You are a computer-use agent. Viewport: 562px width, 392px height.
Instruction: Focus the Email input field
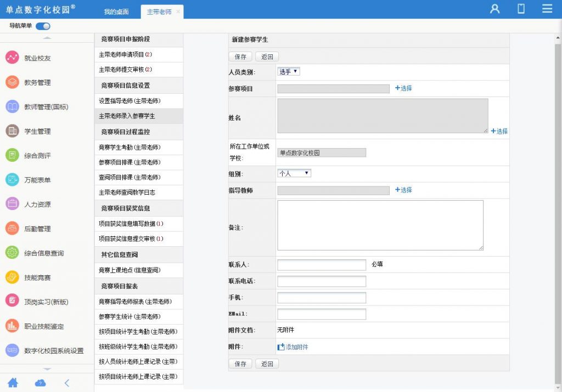(x=322, y=314)
